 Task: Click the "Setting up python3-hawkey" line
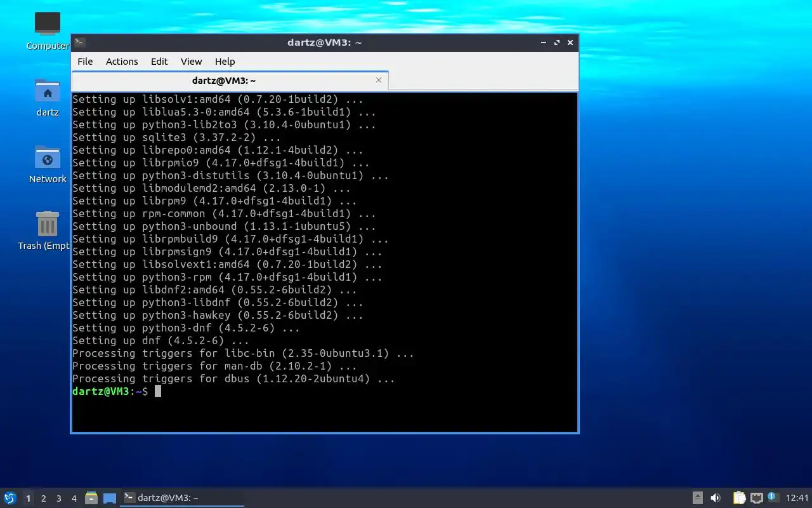(x=218, y=315)
